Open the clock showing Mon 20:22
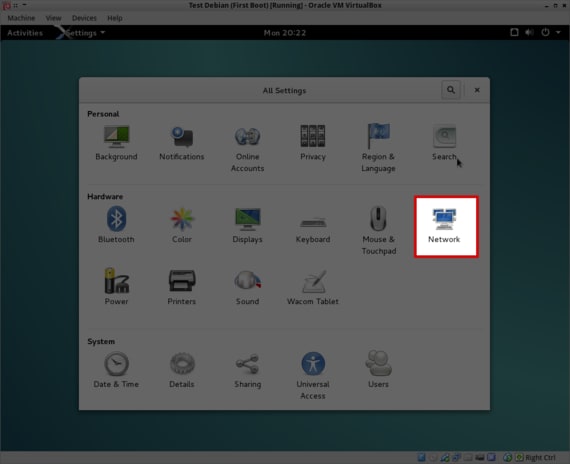The height and width of the screenshot is (464, 570). pyautogui.click(x=285, y=33)
